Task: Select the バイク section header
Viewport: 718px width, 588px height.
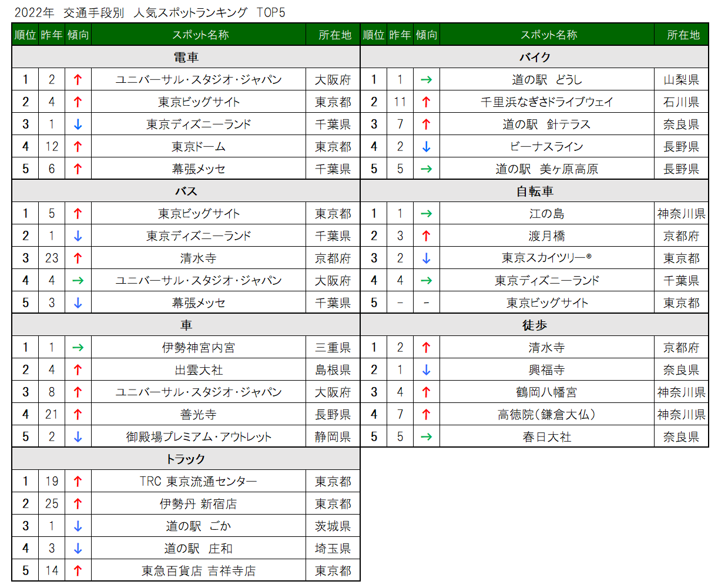Action: pyautogui.click(x=535, y=58)
